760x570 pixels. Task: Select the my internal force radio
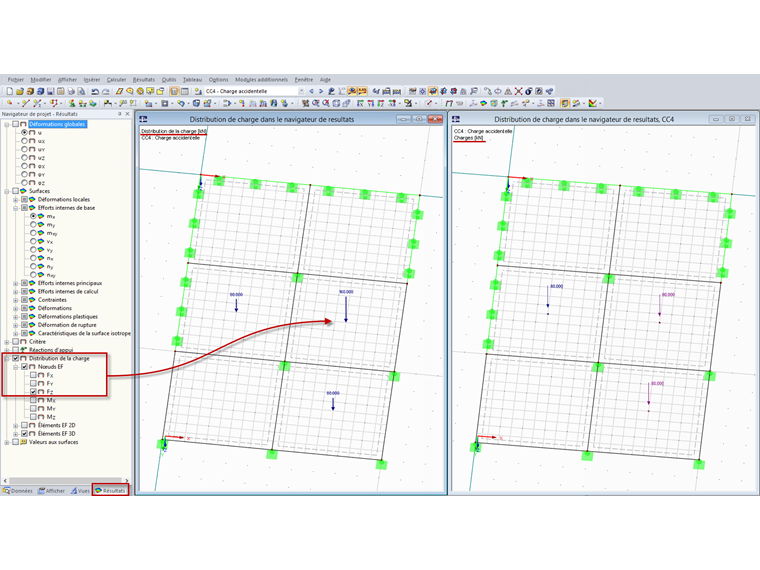coord(33,224)
